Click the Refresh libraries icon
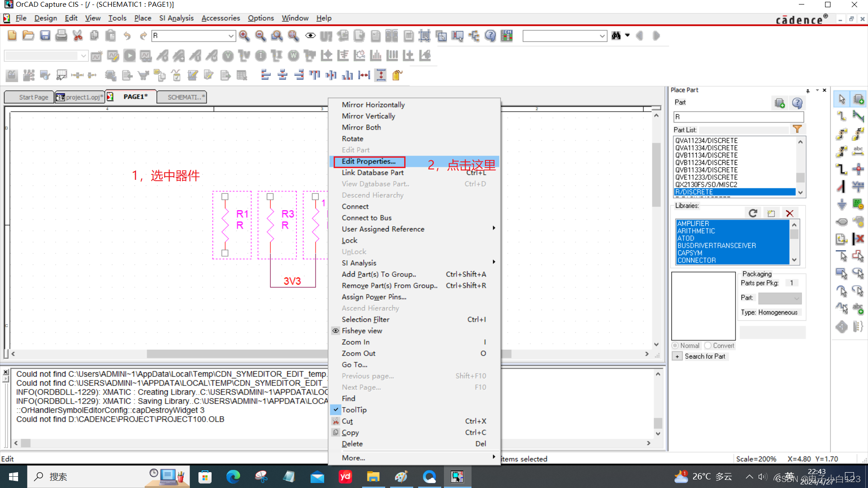Viewport: 868px width, 488px height. click(x=753, y=213)
